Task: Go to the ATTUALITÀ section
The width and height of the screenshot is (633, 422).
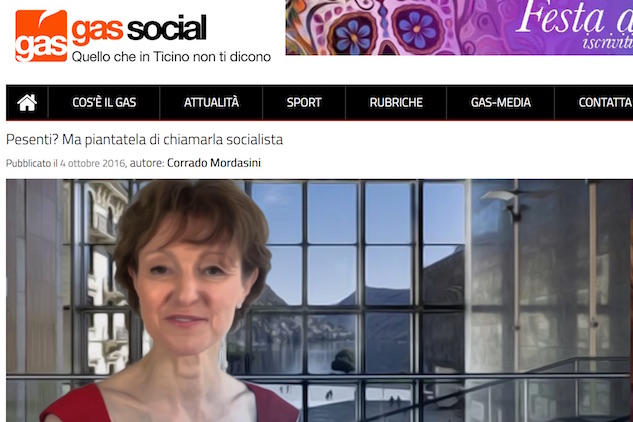Action: click(x=211, y=103)
